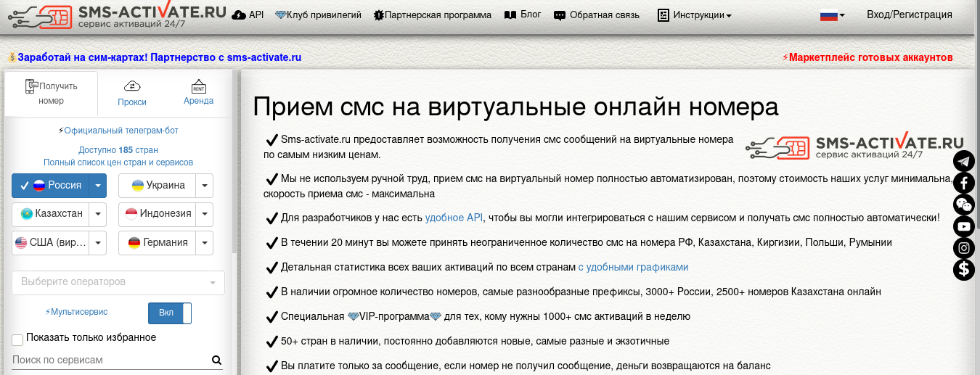Image resolution: width=980 pixels, height=375 pixels.
Task: Expand the Украина country dropdown arrow
Action: (205, 186)
